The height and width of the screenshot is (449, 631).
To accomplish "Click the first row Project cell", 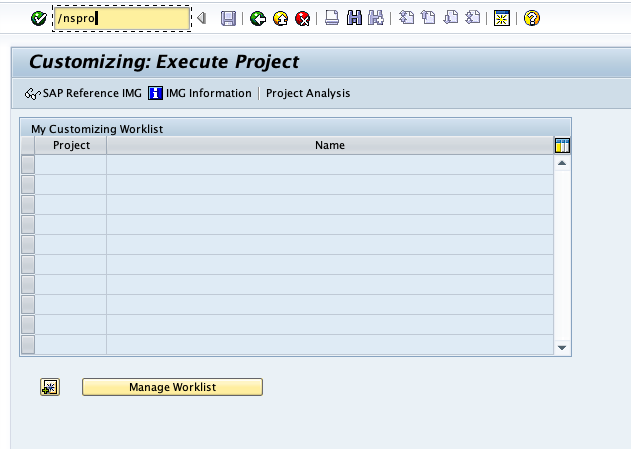I will point(71,165).
